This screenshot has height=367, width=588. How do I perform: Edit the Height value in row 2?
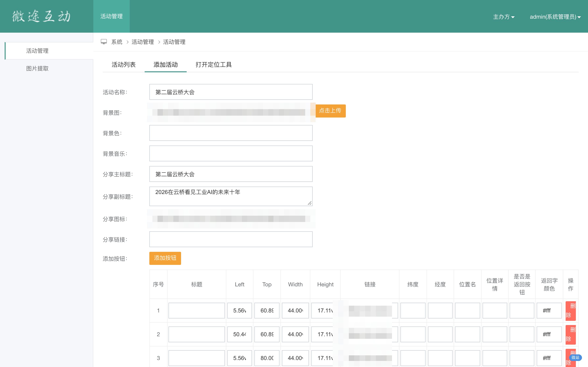pyautogui.click(x=325, y=334)
